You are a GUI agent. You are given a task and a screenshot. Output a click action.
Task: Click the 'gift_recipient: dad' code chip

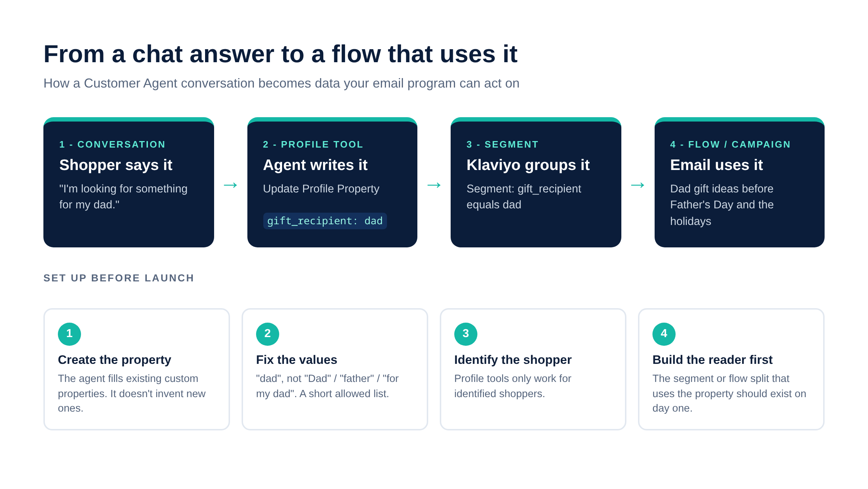click(x=325, y=221)
